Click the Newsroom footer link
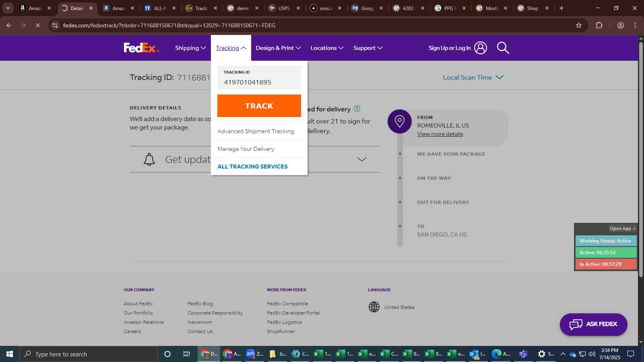 tap(200, 322)
